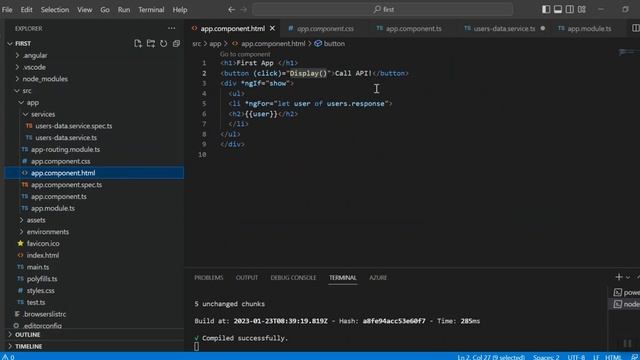Expand the node_modules folder

tap(45, 79)
